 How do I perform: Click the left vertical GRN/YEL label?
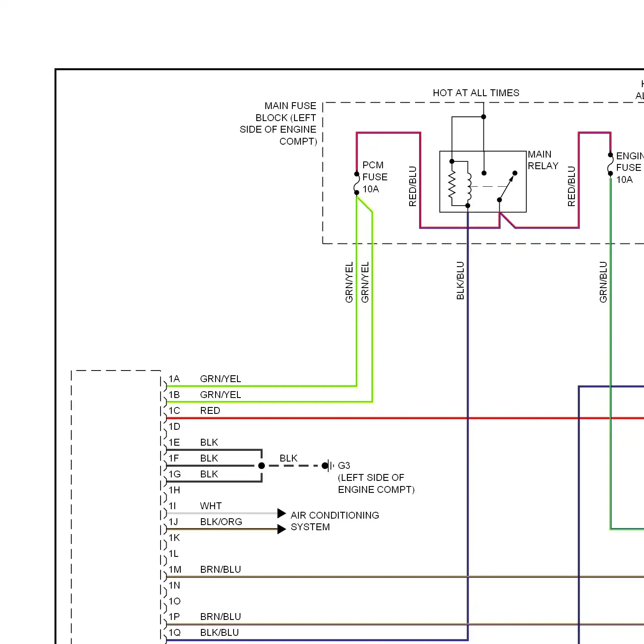349,282
